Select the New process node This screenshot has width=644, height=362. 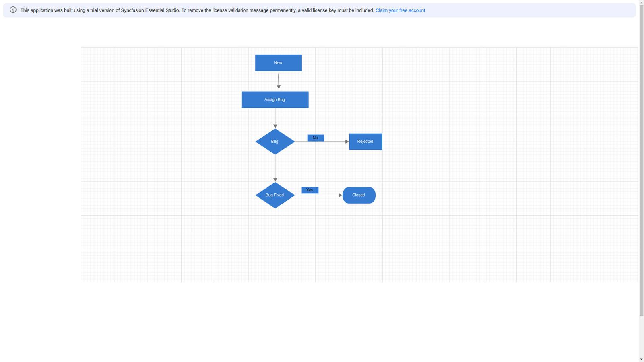278,63
